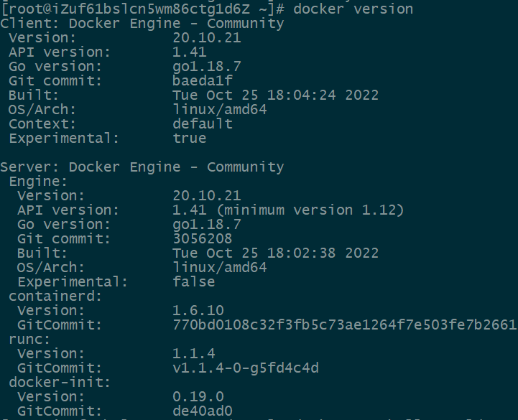Select containerd Version 1.6.10
The width and height of the screenshot is (518, 420).
tap(198, 311)
